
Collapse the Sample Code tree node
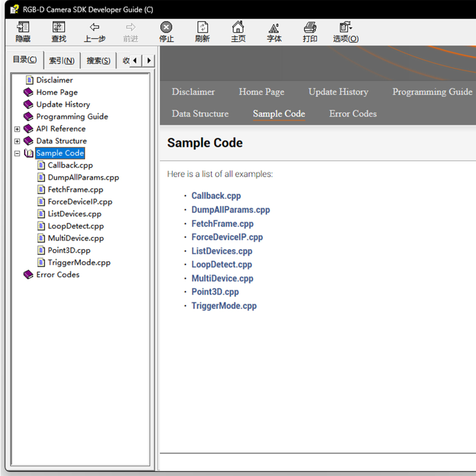point(17,153)
